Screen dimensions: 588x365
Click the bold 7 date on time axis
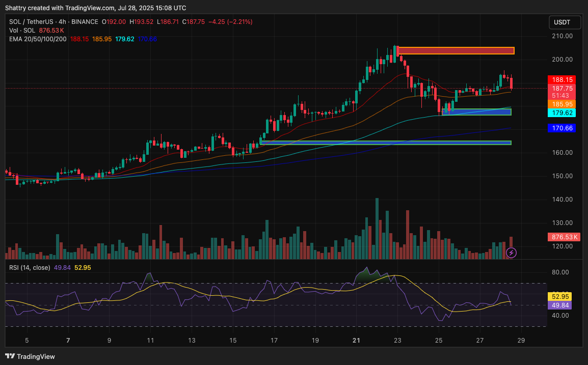(x=68, y=340)
